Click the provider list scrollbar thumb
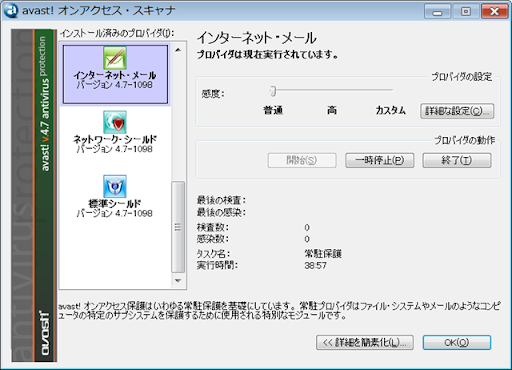 178,227
